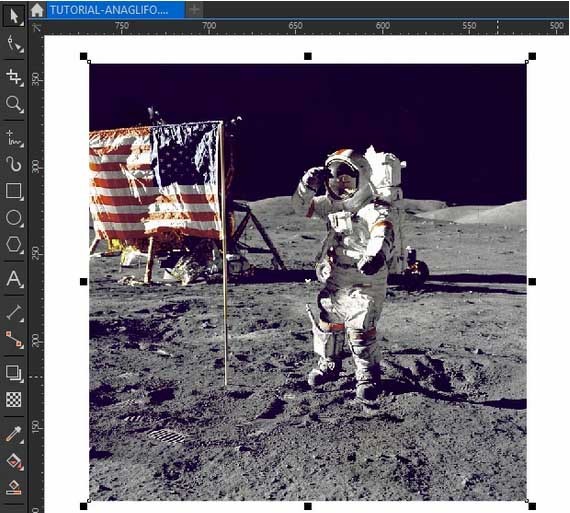570x513 pixels.
Task: Choose the Interactive Fill tool
Action: (14, 461)
